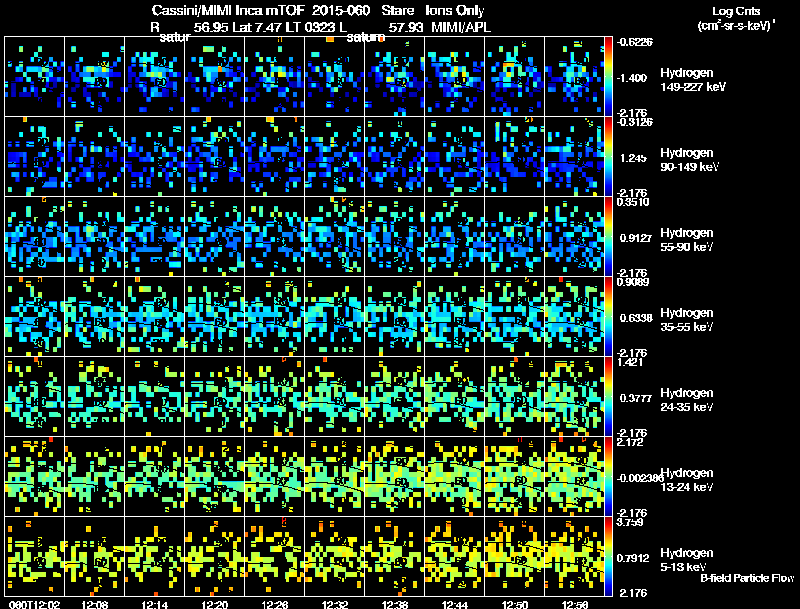Select the 90-149 keV image panel at 12:26
Image resolution: width=800 pixels, height=609 pixels.
274,157
